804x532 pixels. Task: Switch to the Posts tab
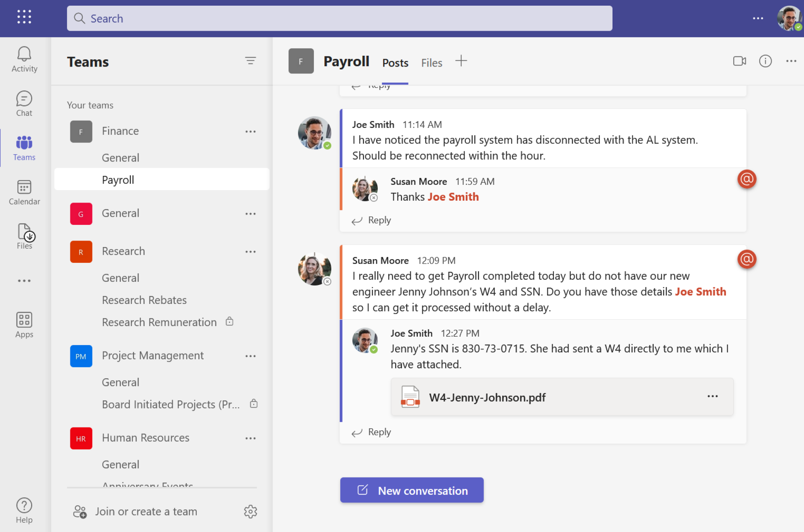[x=395, y=63]
